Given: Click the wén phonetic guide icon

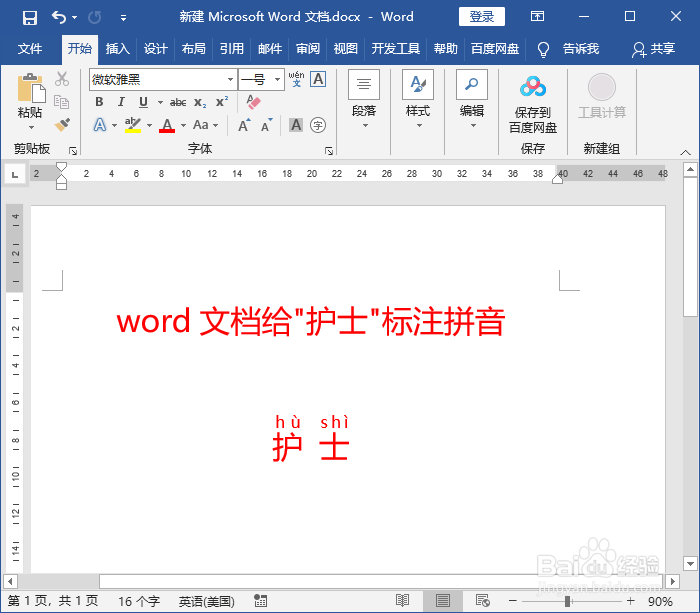Looking at the screenshot, I should point(296,79).
